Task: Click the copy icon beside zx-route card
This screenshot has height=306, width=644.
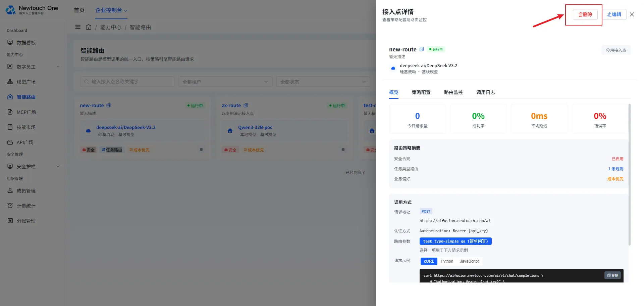Action: (x=246, y=105)
